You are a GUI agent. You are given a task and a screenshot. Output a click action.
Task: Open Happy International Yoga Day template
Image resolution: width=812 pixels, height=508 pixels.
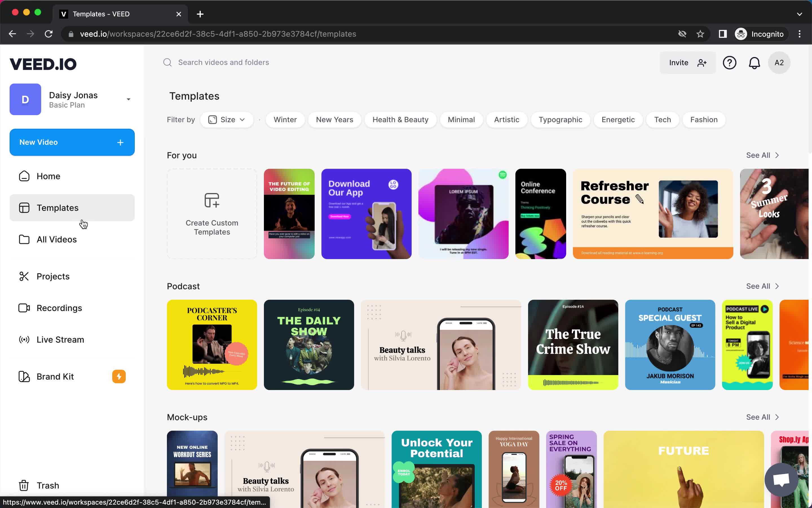pos(514,469)
